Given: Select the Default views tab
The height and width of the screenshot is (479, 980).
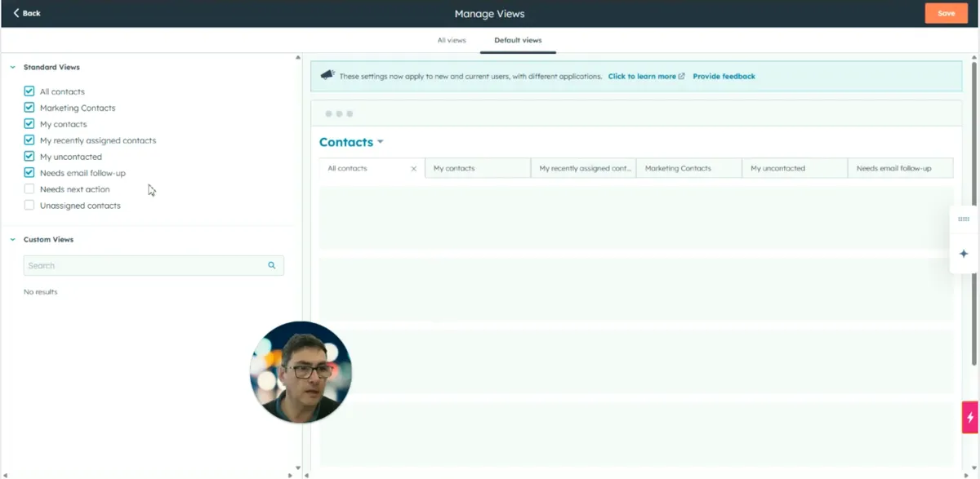Looking at the screenshot, I should click(518, 40).
